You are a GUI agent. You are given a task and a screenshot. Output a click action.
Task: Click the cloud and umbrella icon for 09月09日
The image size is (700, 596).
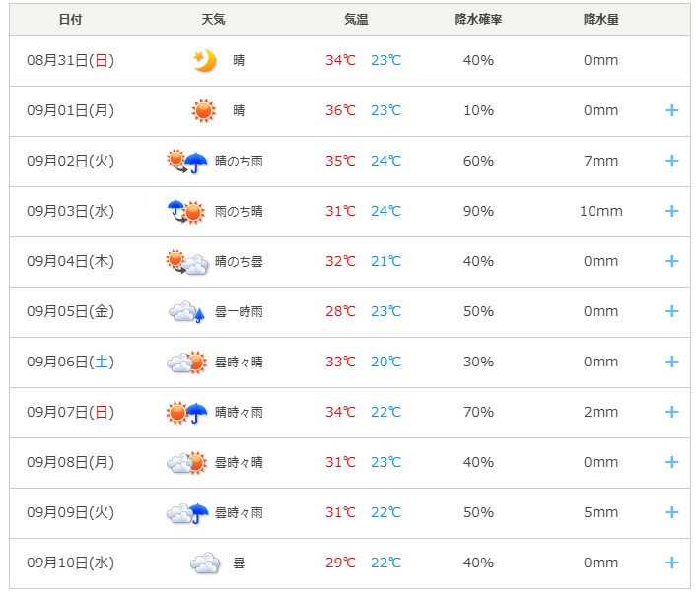[x=187, y=513]
